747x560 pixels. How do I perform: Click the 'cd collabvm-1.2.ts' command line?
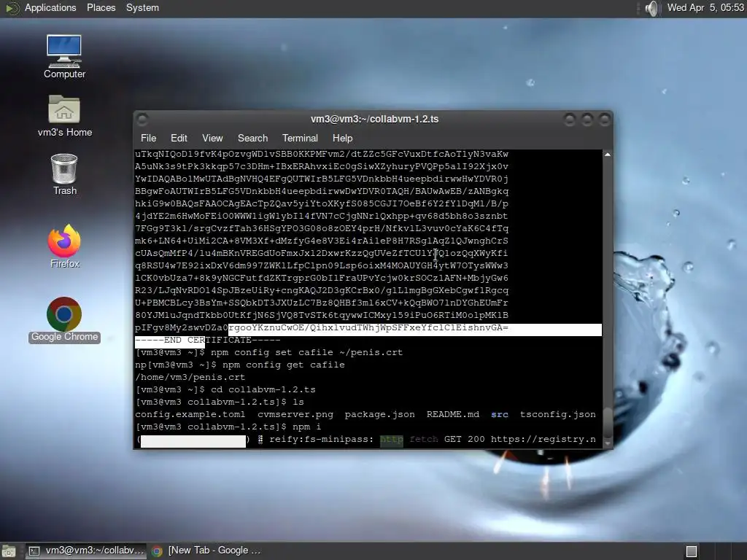click(x=226, y=389)
